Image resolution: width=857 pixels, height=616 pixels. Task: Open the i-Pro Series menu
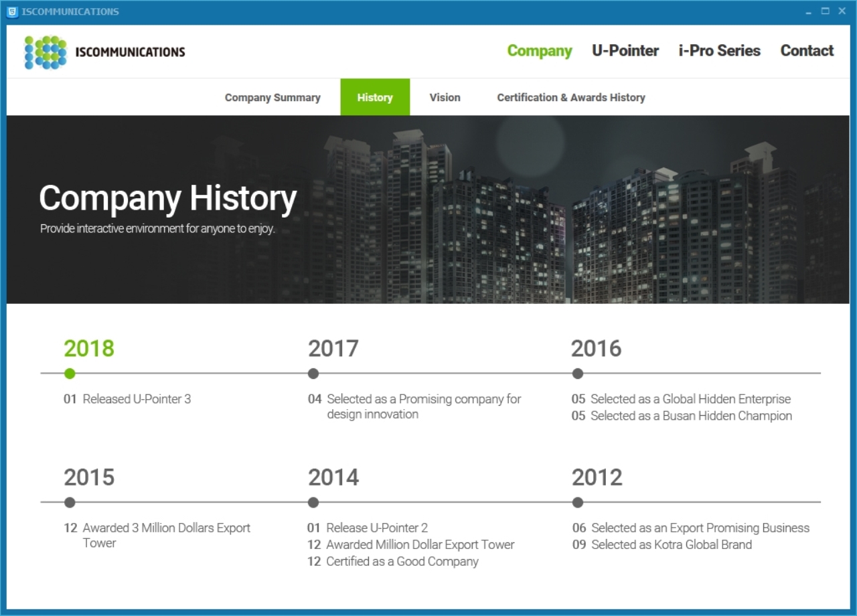pyautogui.click(x=720, y=51)
